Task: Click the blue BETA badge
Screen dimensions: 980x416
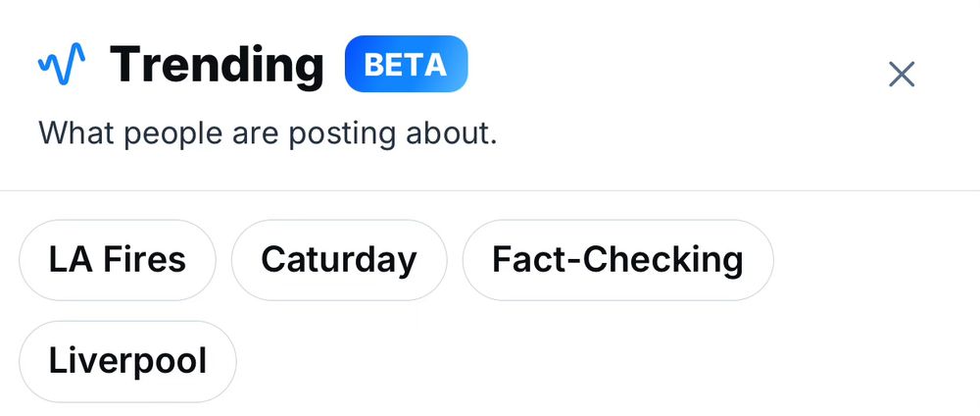Action: tap(407, 64)
